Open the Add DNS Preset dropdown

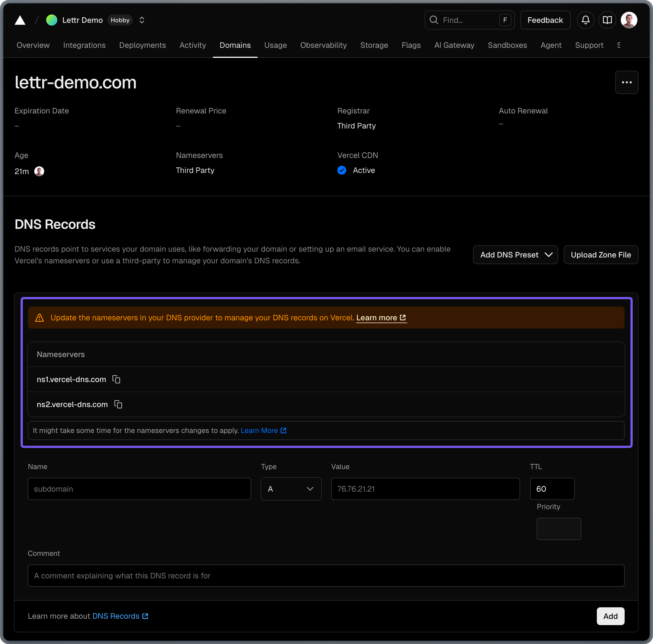pyautogui.click(x=515, y=255)
